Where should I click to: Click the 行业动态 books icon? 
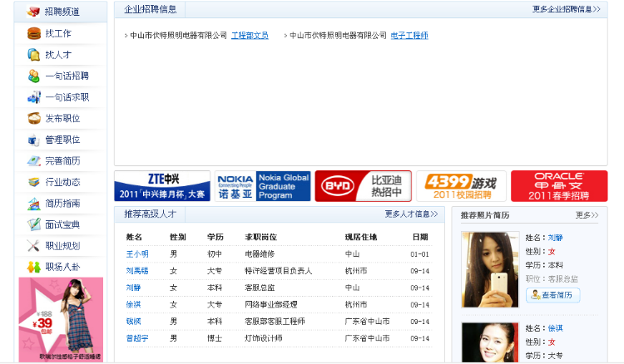coord(34,182)
